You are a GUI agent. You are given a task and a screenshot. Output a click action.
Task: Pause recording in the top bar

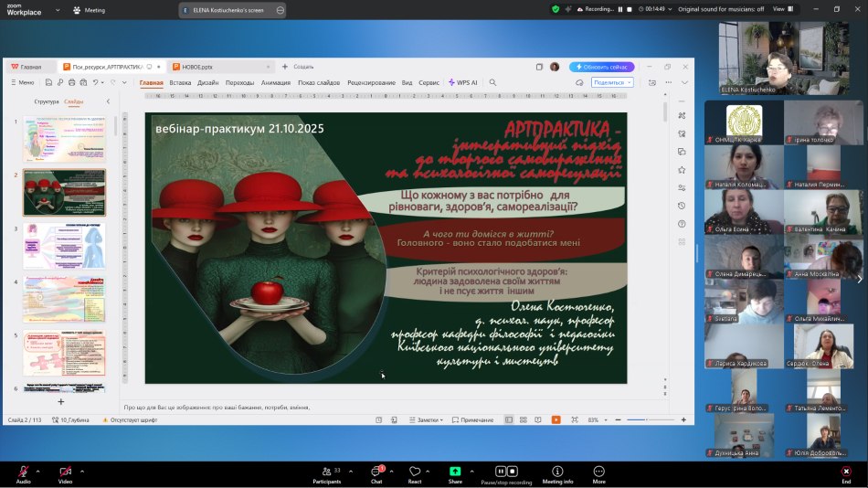pyautogui.click(x=619, y=9)
